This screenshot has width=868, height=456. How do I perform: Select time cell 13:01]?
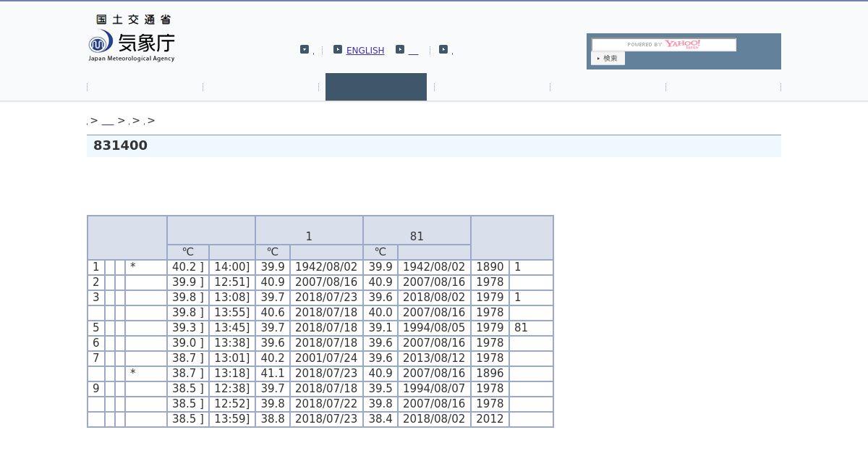(x=232, y=358)
